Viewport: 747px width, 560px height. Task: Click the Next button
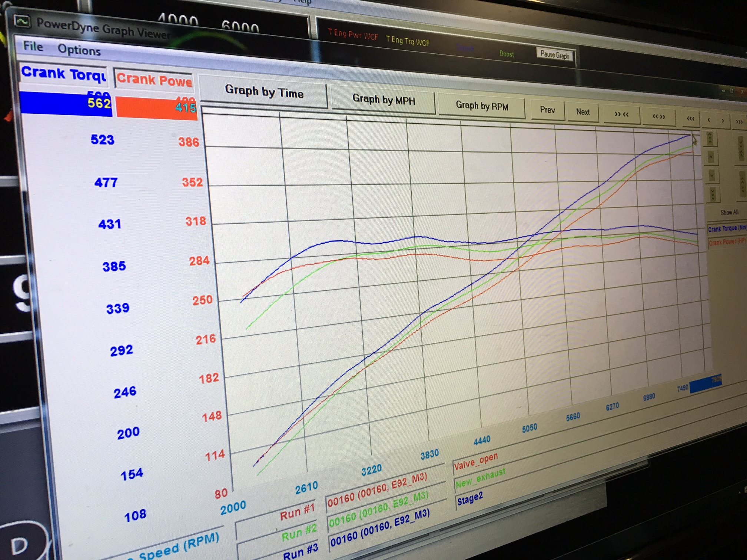click(583, 112)
